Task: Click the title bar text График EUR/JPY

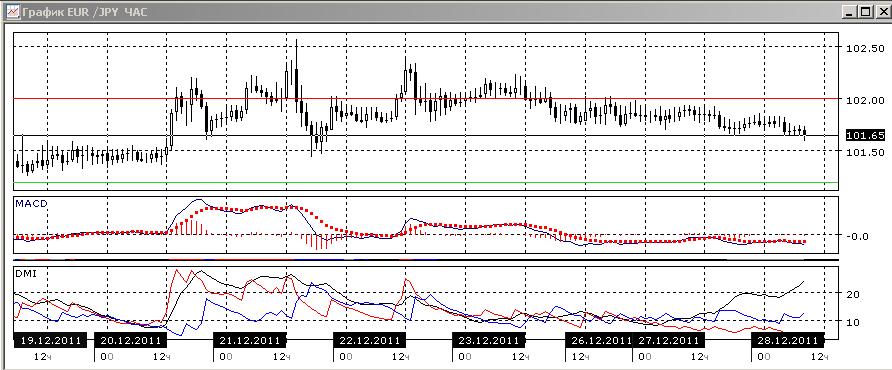Action: (85, 12)
